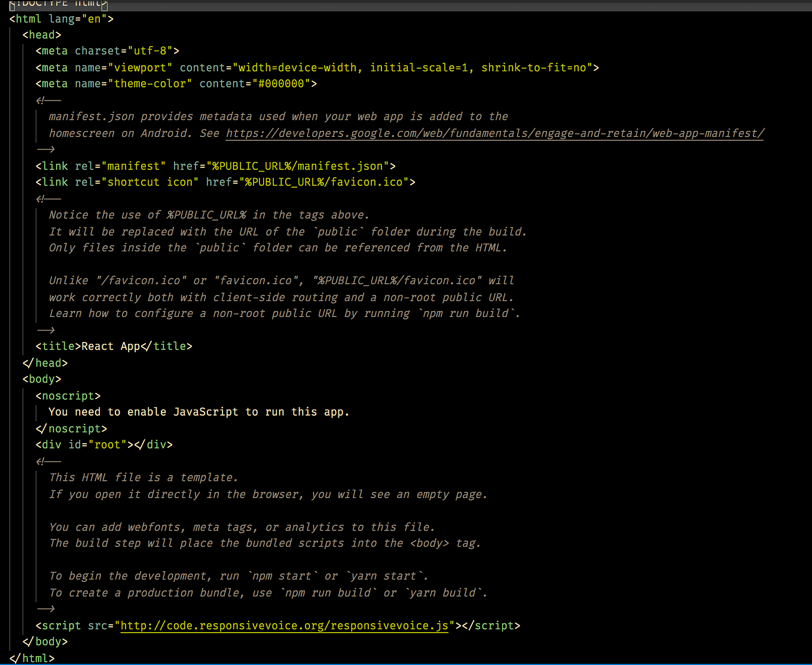The width and height of the screenshot is (812, 665).
Task: Click the enable JavaScript noscript message
Action: [199, 411]
